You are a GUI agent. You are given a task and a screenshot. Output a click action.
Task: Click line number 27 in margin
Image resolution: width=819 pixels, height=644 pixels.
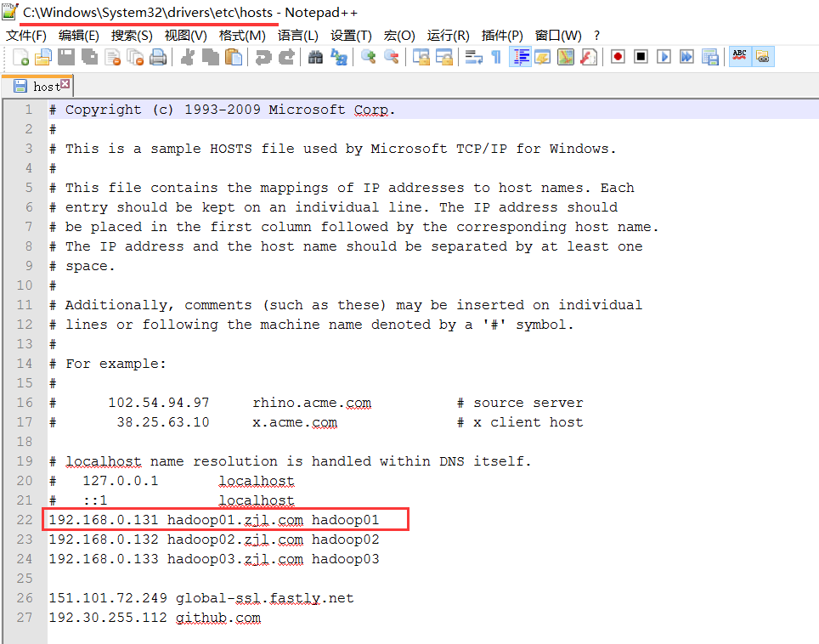(25, 618)
